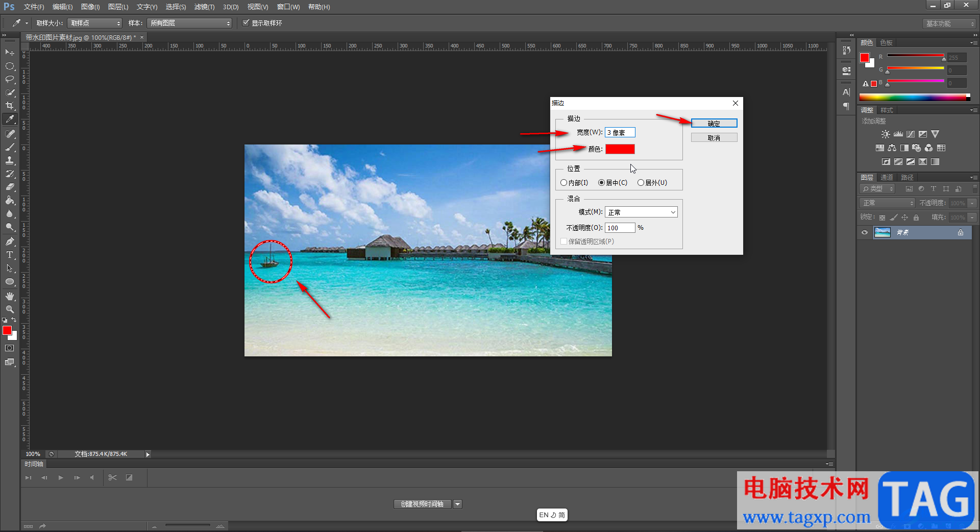Viewport: 980px width, 532px height.
Task: Hide the background layer eye icon
Action: 865,232
